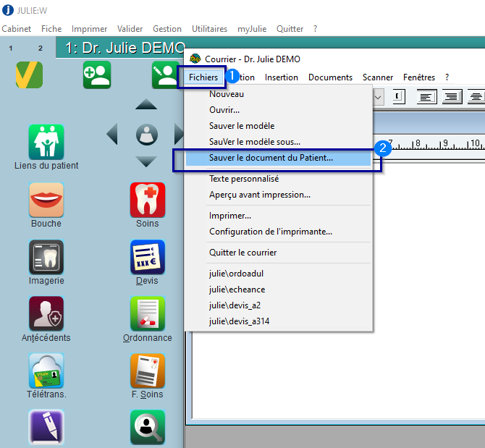Switch to practitioner tab 1
Viewport: 485px width, 448px height.
[x=11, y=48]
